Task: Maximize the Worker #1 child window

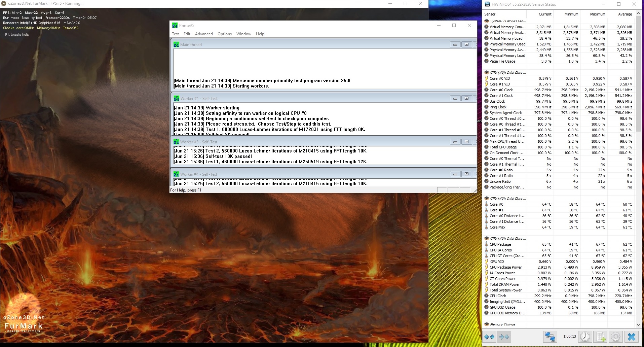Action: click(466, 98)
